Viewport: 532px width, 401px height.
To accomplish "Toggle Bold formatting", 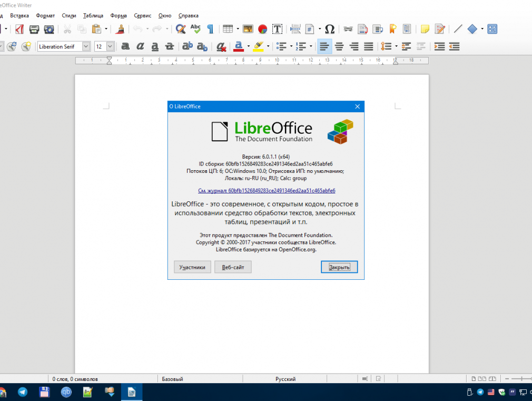I will (x=125, y=46).
